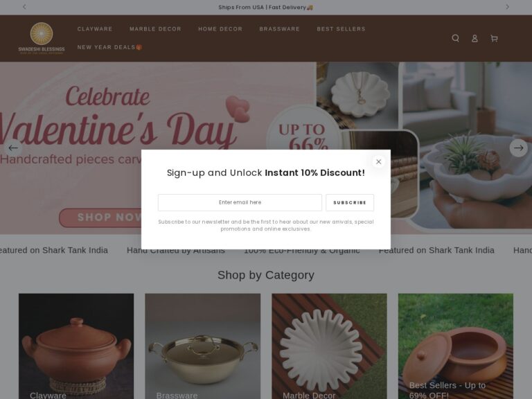Click the Subscribe button
Screen dimensions: 532x399
(350, 202)
